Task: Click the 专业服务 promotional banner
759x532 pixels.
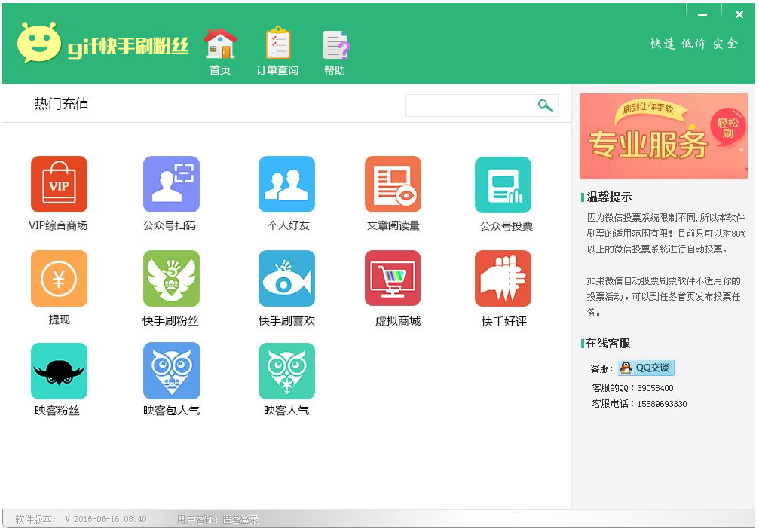Action: tap(663, 136)
